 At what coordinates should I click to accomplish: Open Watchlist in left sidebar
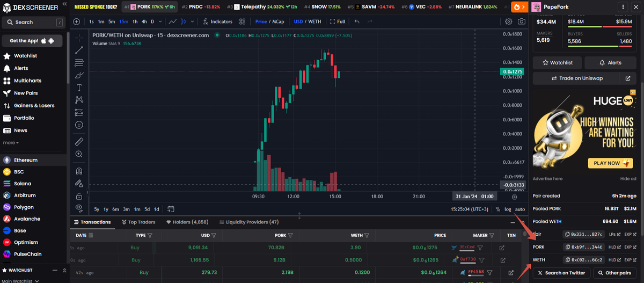(25, 56)
